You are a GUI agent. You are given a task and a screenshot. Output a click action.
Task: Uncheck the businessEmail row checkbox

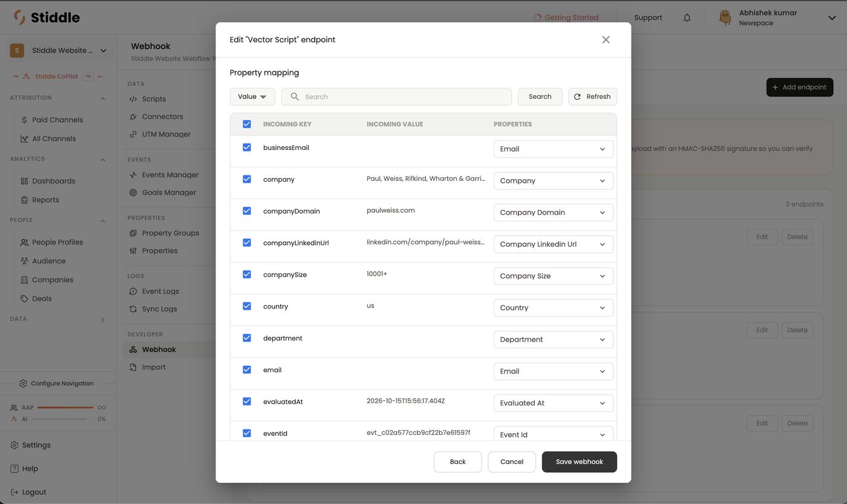(x=247, y=147)
